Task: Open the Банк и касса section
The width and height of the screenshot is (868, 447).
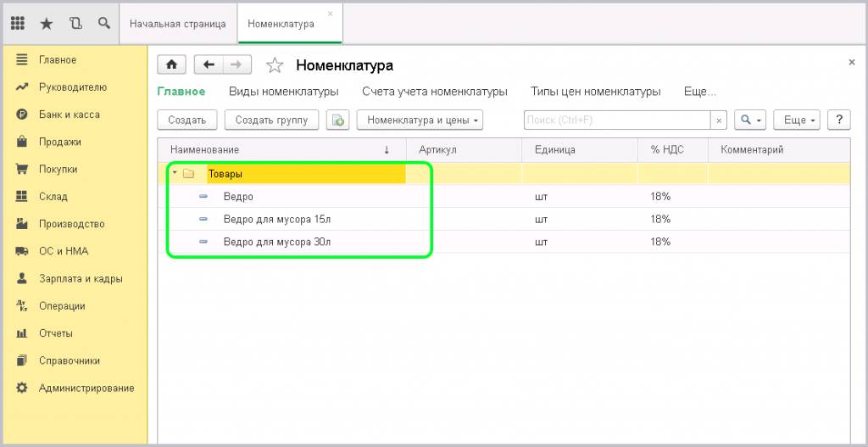Action: pos(70,115)
